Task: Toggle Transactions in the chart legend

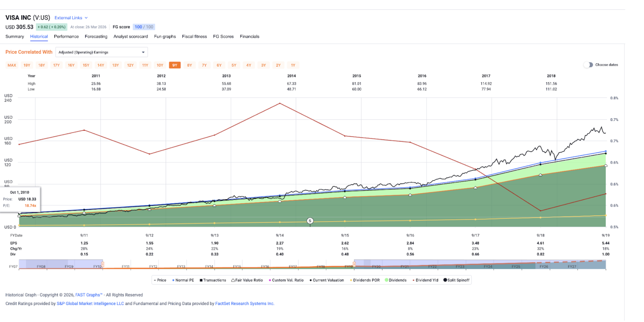Action: click(x=213, y=280)
